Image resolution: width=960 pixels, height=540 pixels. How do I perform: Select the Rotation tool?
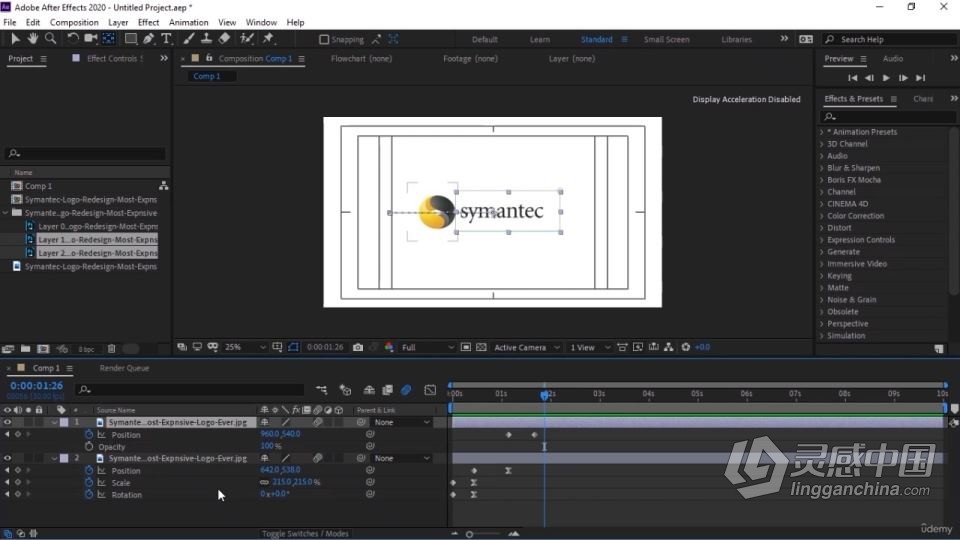click(72, 39)
